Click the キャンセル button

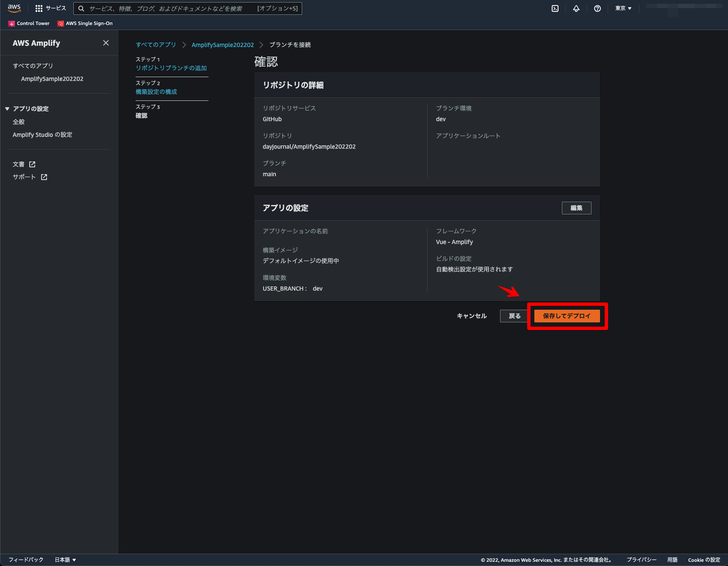point(472,316)
